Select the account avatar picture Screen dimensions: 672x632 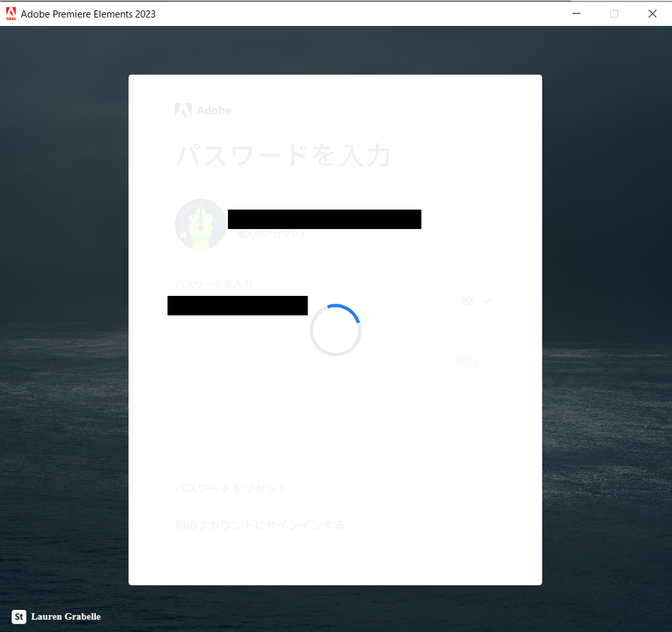[200, 224]
